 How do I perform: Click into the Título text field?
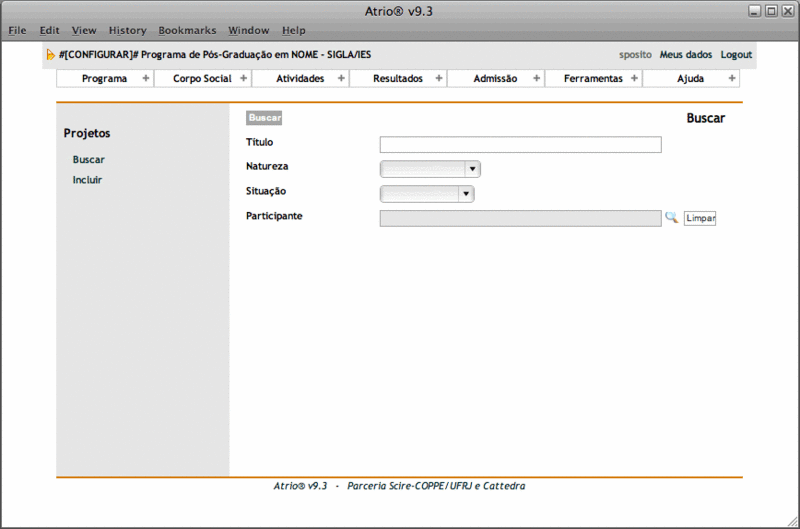(x=520, y=145)
